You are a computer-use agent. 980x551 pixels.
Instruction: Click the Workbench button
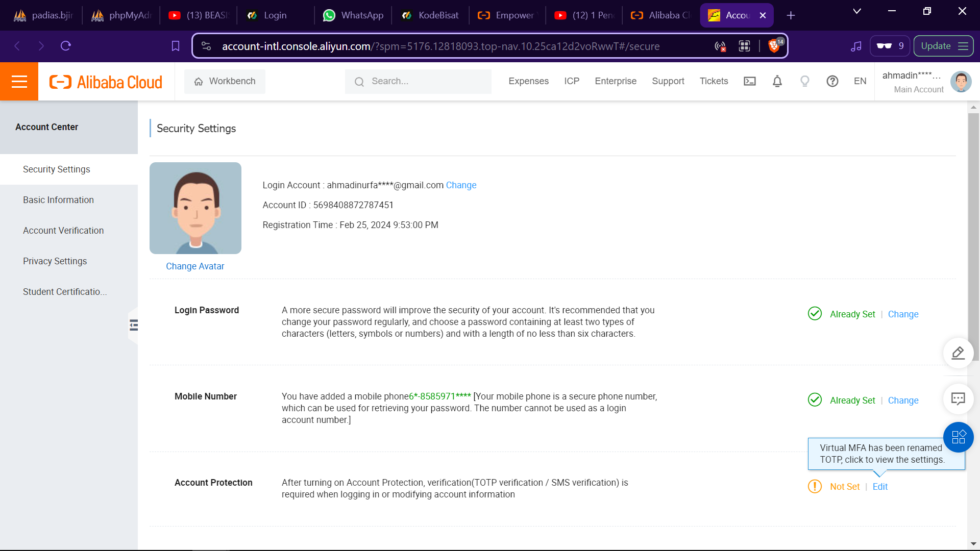(225, 82)
